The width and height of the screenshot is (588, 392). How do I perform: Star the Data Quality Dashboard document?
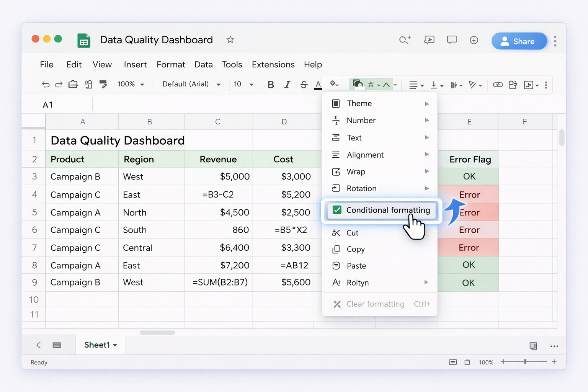pos(230,39)
